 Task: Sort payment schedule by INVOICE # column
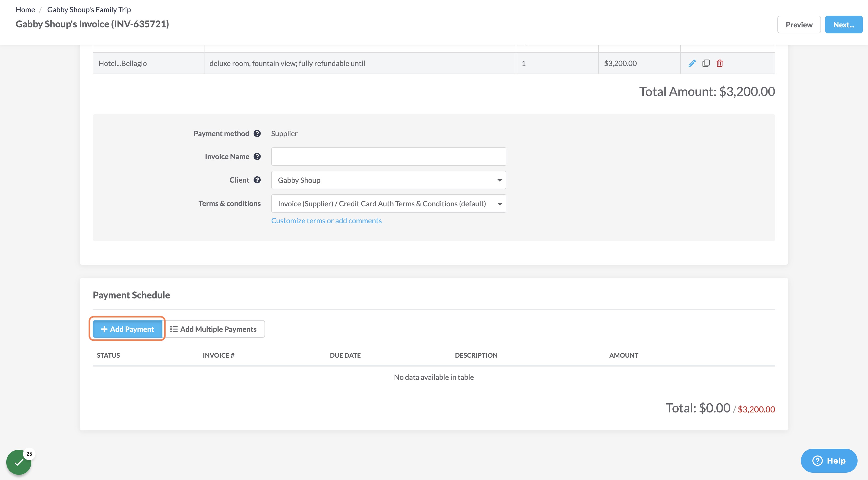coord(218,355)
